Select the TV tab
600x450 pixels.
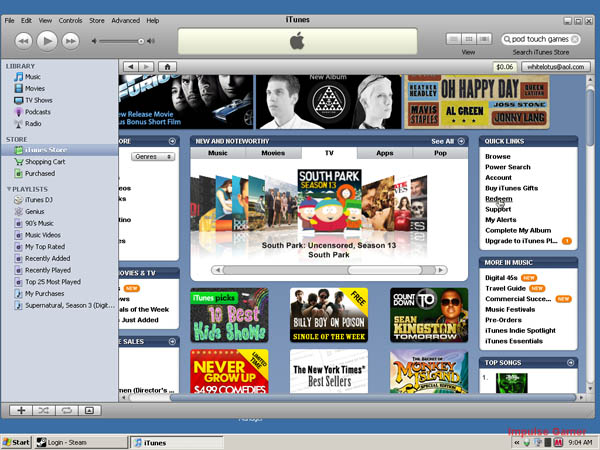click(x=329, y=153)
